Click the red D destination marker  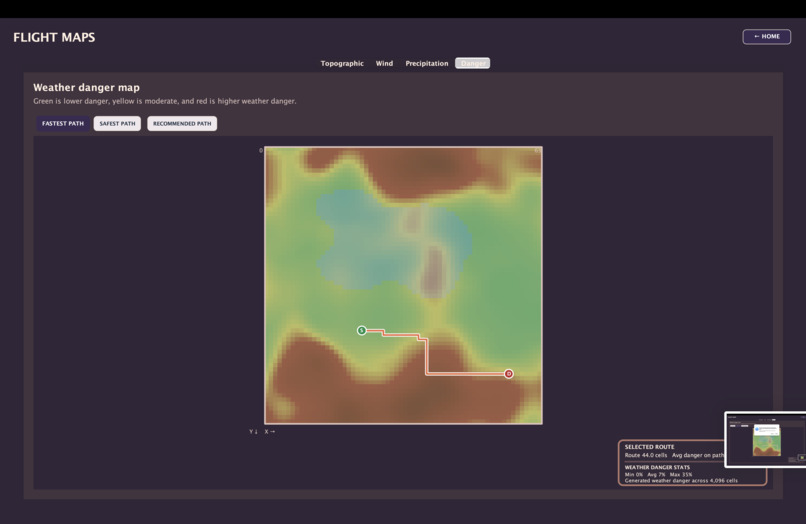pyautogui.click(x=508, y=374)
